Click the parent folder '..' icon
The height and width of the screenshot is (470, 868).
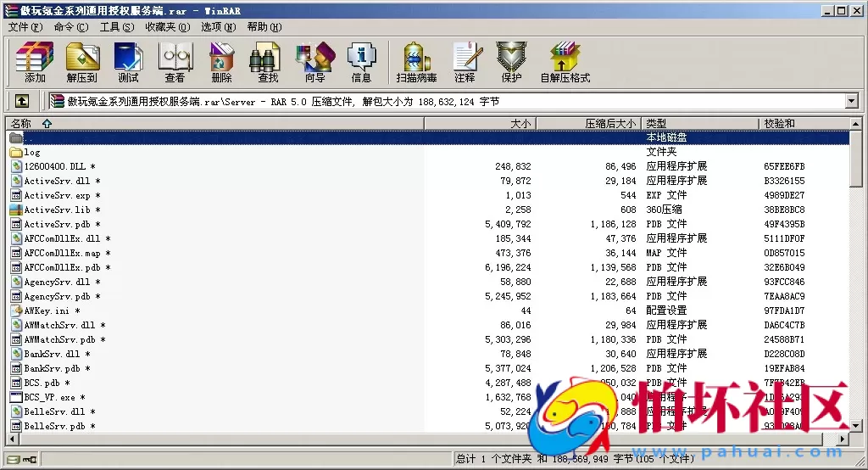tap(16, 137)
